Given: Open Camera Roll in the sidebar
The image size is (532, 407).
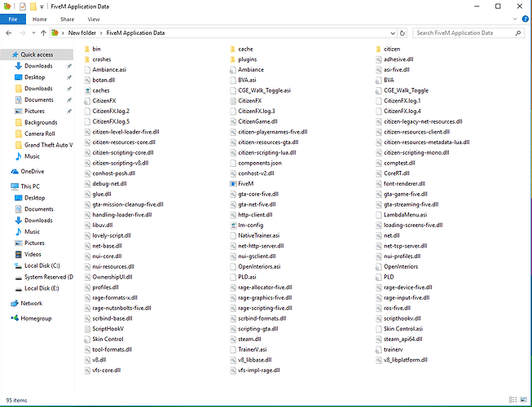Looking at the screenshot, I should [39, 133].
